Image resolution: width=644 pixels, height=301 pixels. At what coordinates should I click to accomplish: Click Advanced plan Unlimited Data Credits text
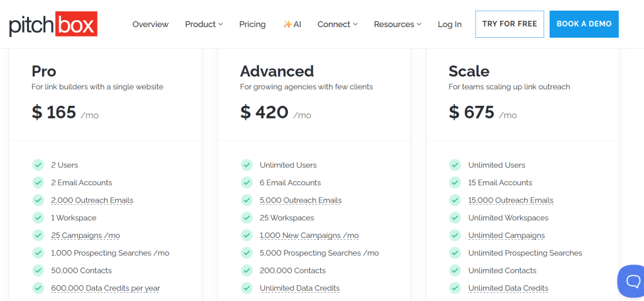point(299,288)
